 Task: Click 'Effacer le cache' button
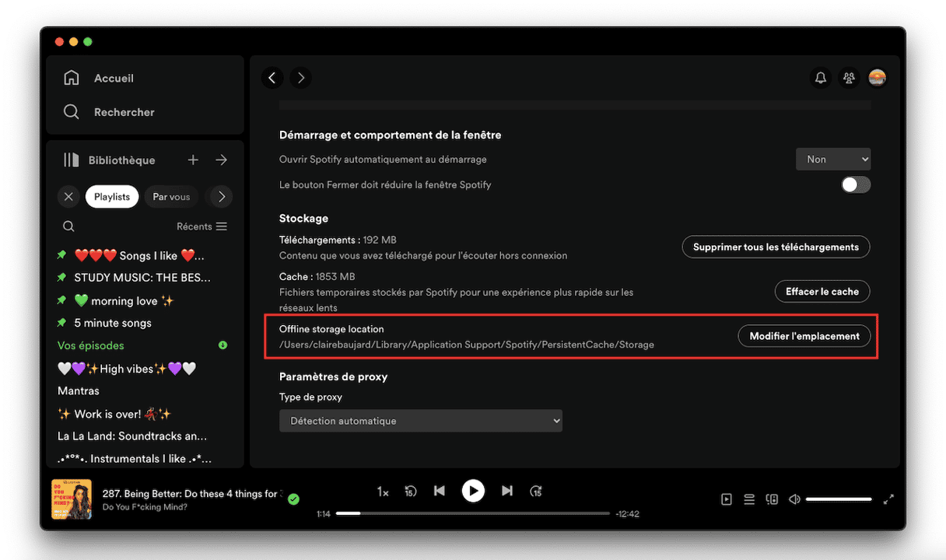click(x=822, y=292)
